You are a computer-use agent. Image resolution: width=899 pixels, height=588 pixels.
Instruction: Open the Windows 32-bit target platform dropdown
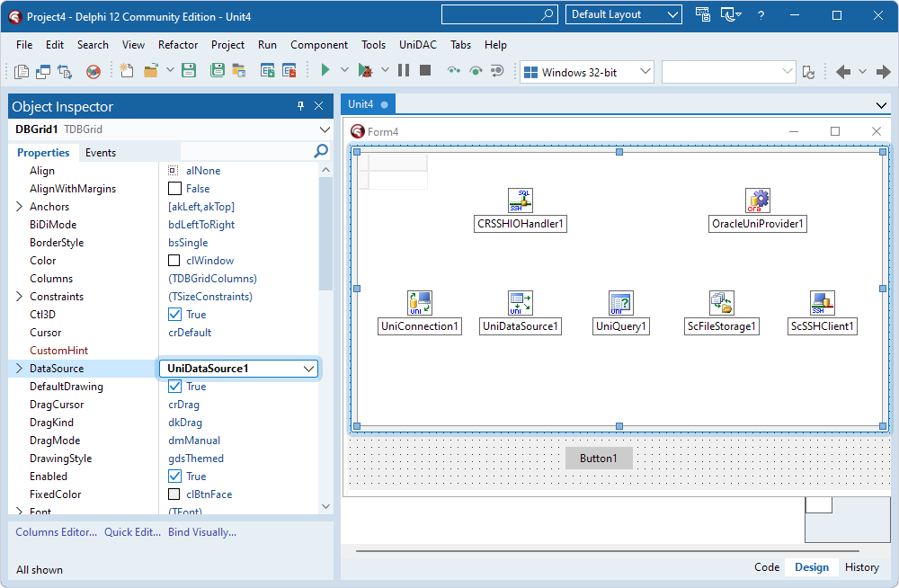tap(644, 69)
